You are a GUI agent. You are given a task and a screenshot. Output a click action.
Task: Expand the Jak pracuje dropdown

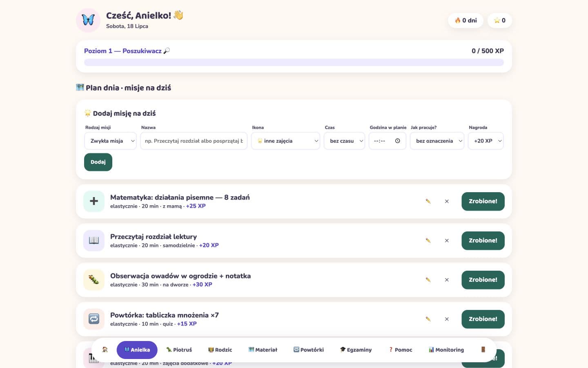click(437, 141)
